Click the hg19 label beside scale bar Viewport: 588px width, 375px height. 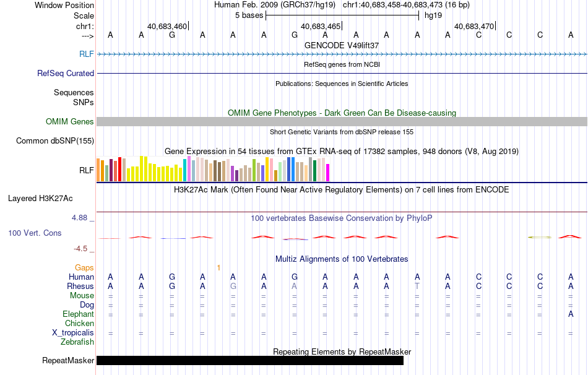433,15
